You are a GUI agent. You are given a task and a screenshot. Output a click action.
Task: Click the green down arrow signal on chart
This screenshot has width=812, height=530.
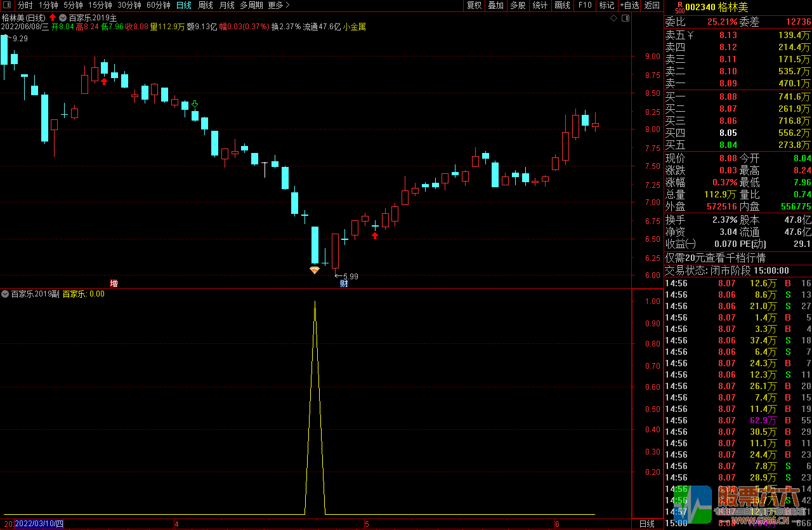(x=195, y=103)
